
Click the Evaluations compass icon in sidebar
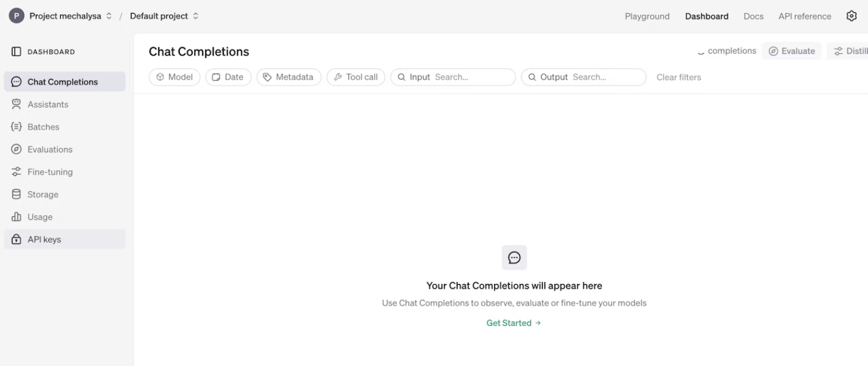click(x=17, y=149)
